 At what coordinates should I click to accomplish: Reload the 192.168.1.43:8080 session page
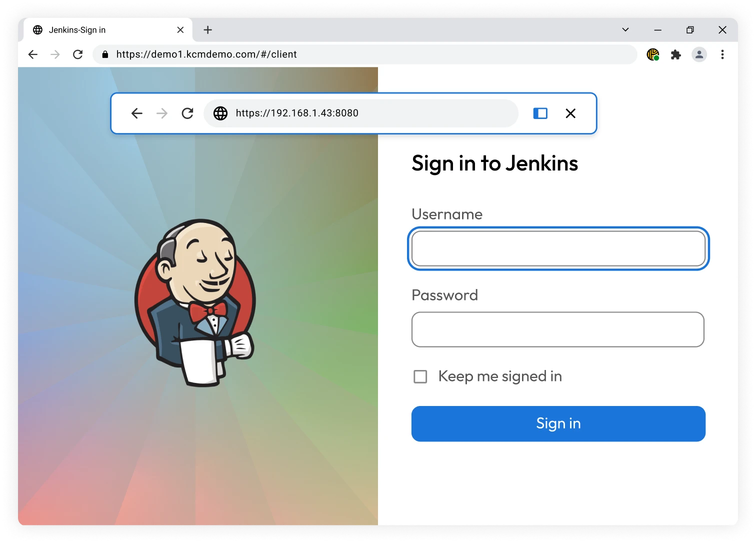pos(187,113)
